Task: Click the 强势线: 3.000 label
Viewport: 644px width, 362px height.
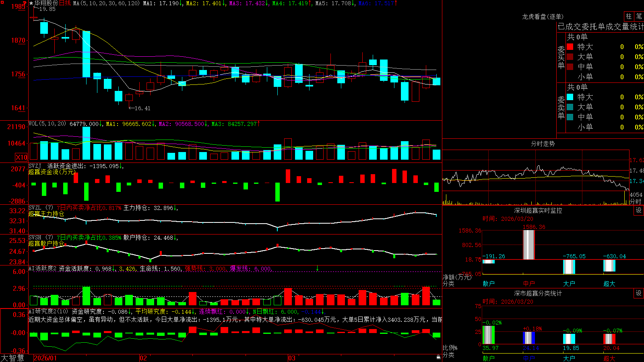Action: click(x=205, y=268)
